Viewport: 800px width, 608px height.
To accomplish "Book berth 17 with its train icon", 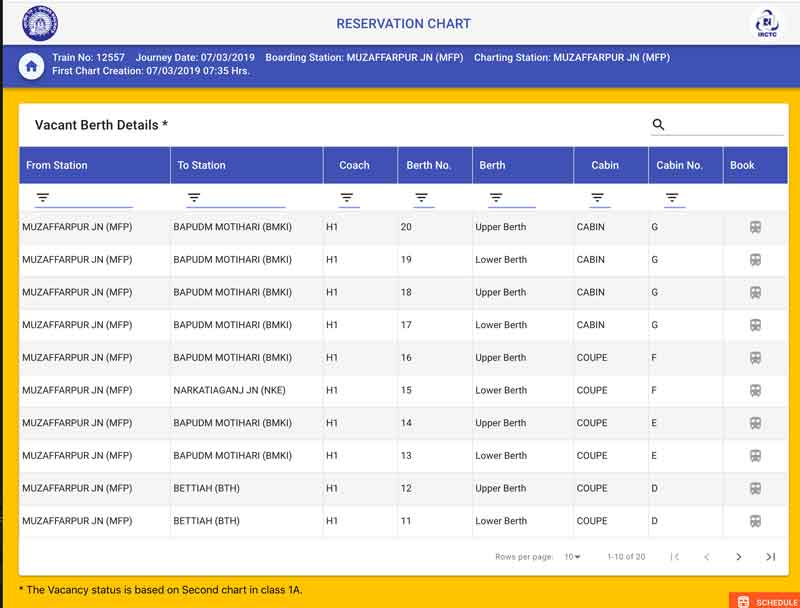I will click(755, 325).
